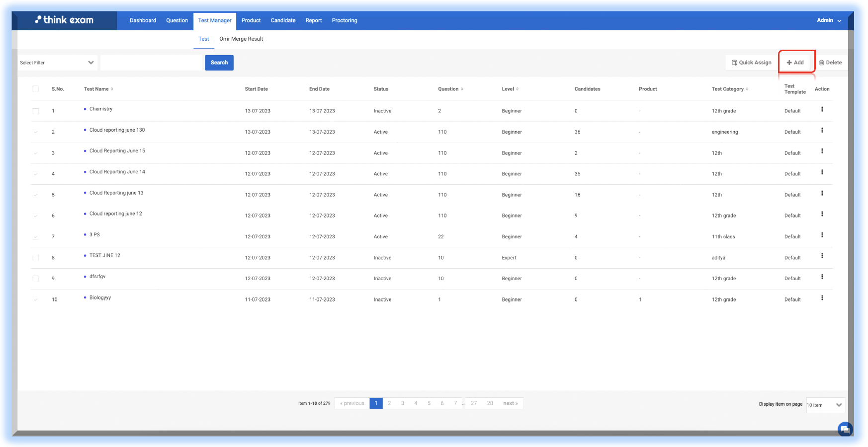Viewport: 868px width, 447px height.
Task: Open action menu for Cloud Reporting June 15
Action: (822, 151)
